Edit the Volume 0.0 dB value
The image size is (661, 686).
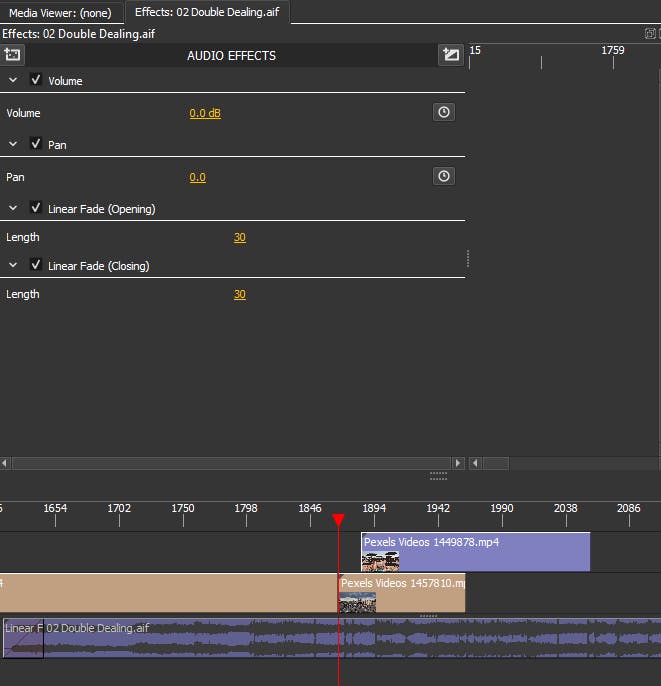205,113
